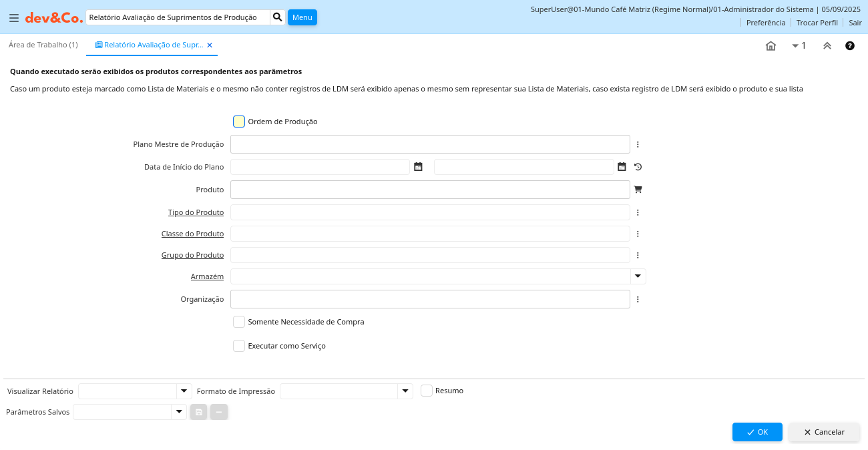Screen dimensions: 868x450
Task: Click the magnifier search icon
Action: (x=278, y=17)
